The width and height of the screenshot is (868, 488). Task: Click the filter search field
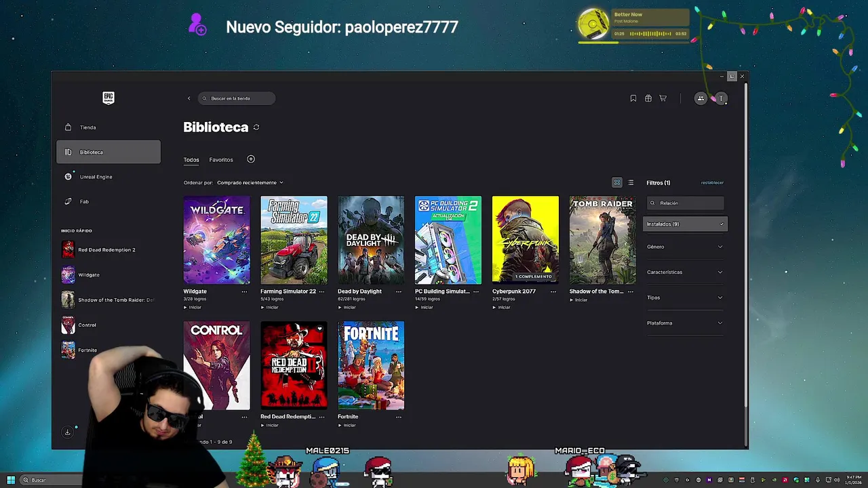pos(685,203)
